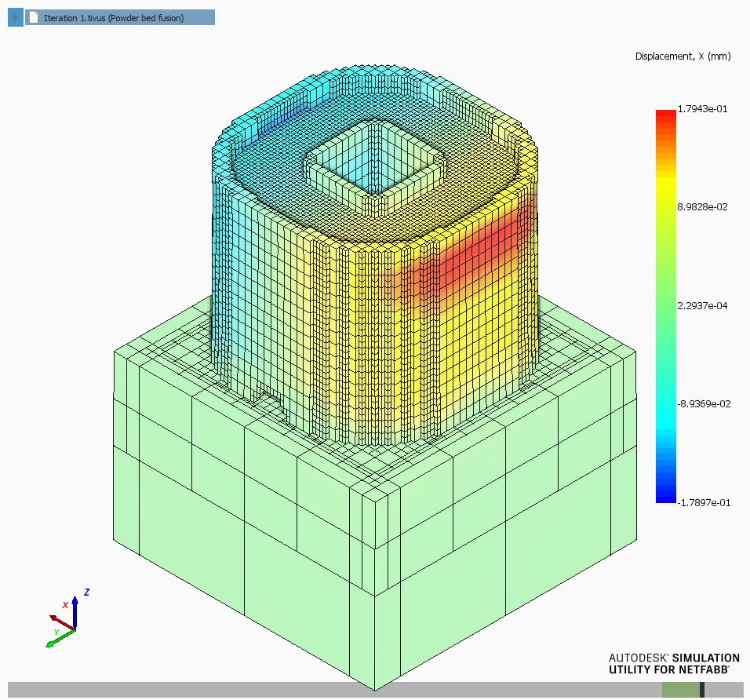The width and height of the screenshot is (750, 700).
Task: Click the displacement color scale bar
Action: point(666,306)
